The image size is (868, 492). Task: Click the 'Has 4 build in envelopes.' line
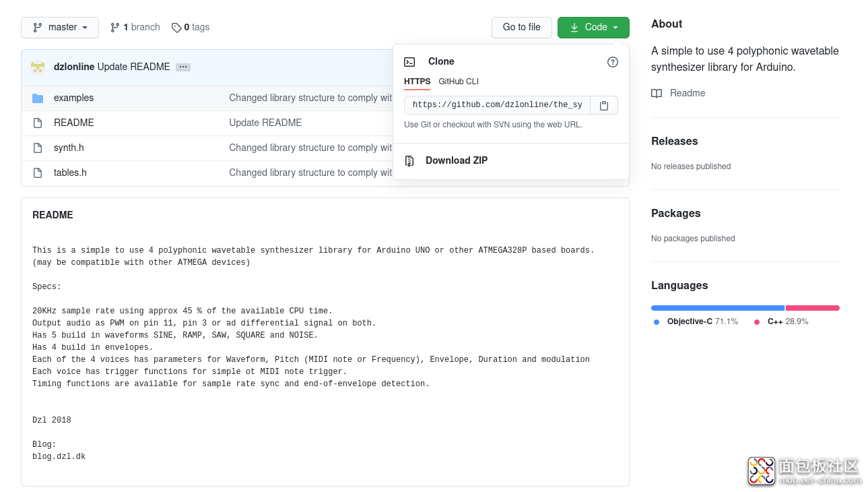pyautogui.click(x=93, y=348)
